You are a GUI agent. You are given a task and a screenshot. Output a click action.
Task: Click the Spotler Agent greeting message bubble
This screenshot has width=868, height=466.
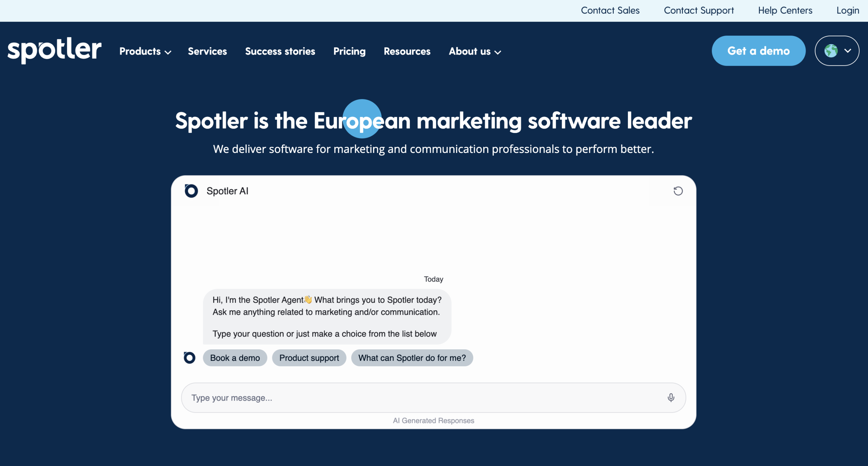pos(327,317)
